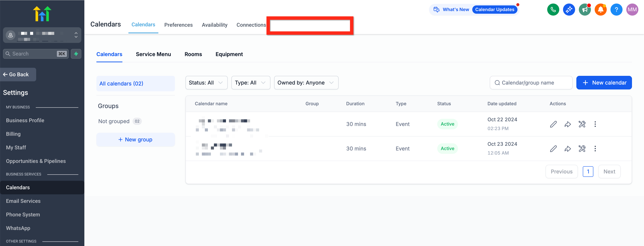
Task: Expand the Status: All dropdown
Action: tap(206, 83)
